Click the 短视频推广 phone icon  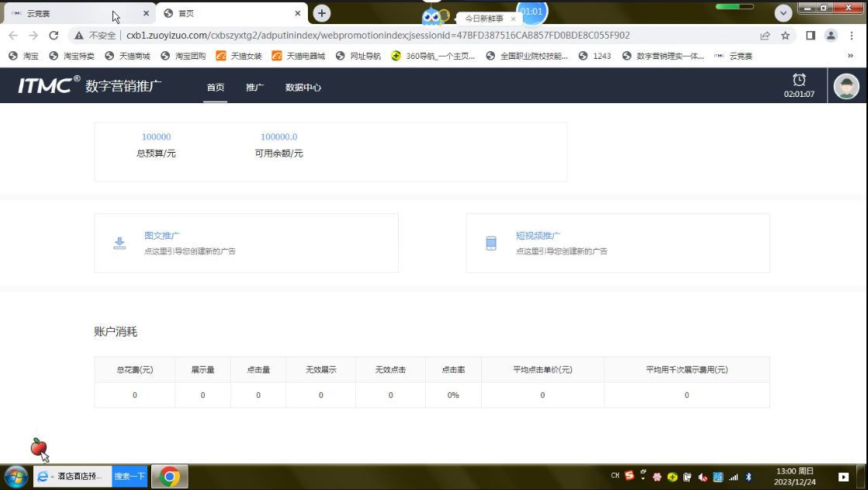pos(491,243)
